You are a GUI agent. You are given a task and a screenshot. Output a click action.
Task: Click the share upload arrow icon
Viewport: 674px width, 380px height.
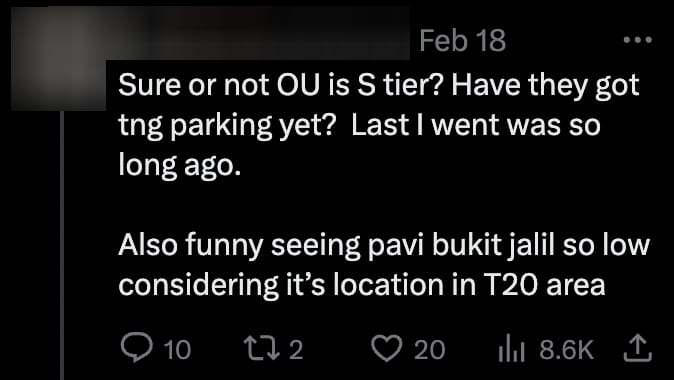(x=638, y=349)
